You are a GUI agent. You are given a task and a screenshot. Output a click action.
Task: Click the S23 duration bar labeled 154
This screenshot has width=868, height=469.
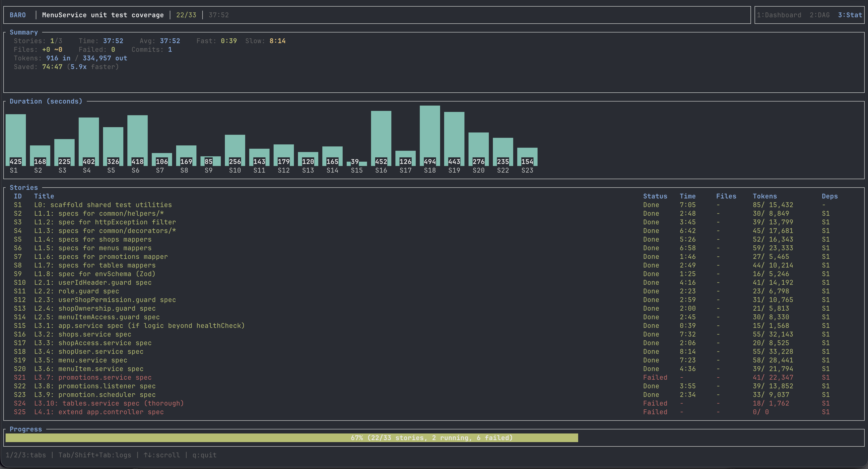pos(527,157)
